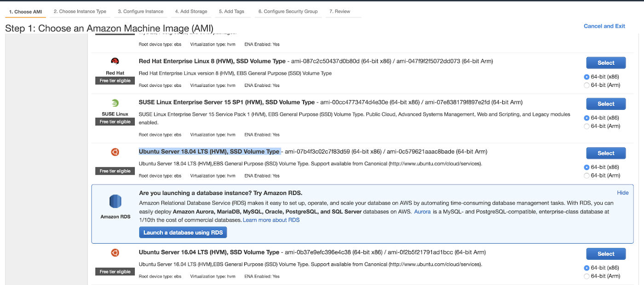Screen dimensions: 644x285
Task: Click Ubuntu 16.04 Free tier eligible badge
Action: click(x=115, y=272)
